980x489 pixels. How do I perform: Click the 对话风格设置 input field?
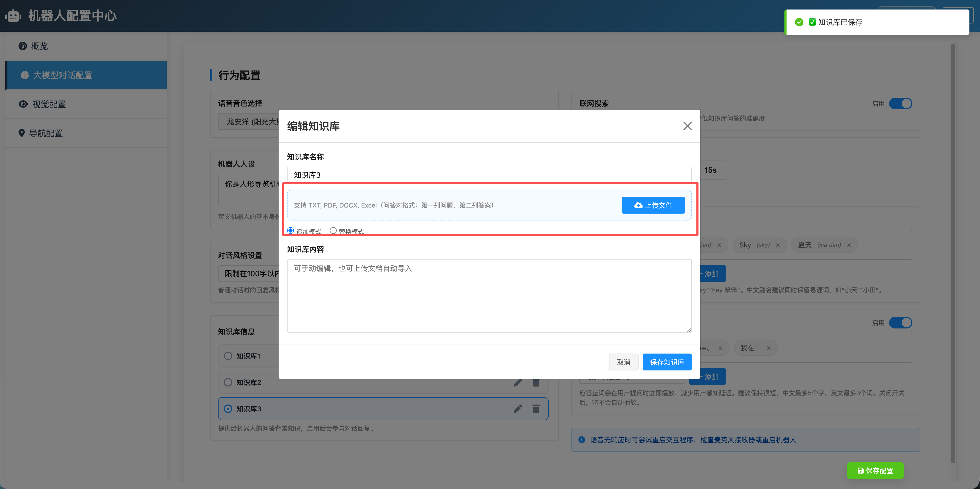[248, 274]
